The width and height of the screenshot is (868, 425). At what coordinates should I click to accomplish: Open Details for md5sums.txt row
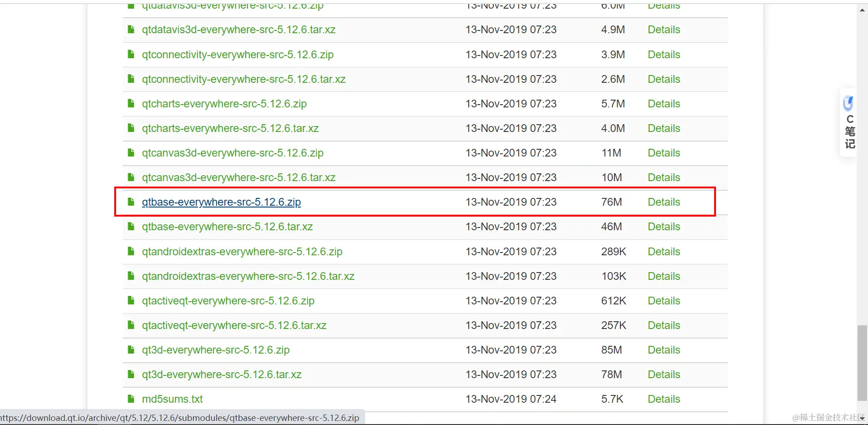coord(664,399)
